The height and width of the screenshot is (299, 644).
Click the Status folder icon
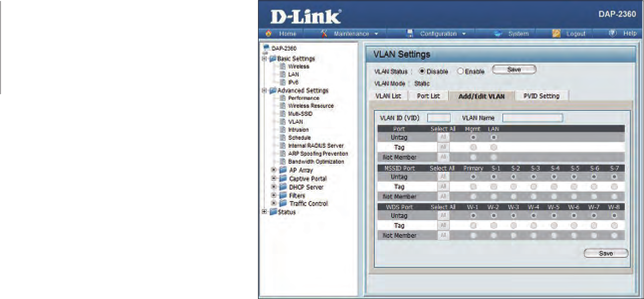tap(272, 212)
